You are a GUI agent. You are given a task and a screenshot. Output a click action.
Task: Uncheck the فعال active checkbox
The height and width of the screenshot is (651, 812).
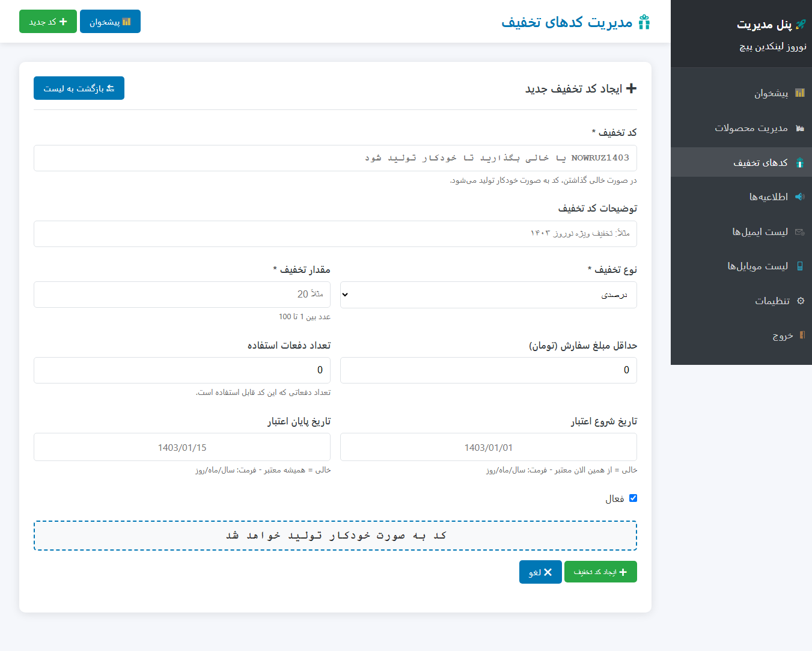pos(633,498)
